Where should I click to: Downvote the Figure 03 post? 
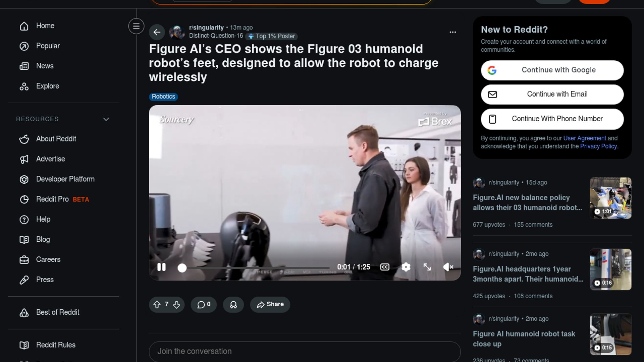click(x=176, y=304)
